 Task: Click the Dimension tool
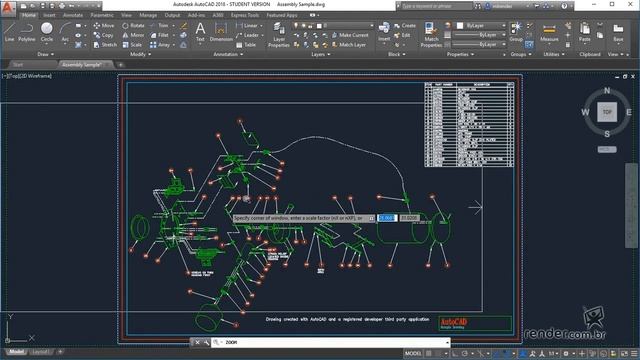pyautogui.click(x=221, y=32)
